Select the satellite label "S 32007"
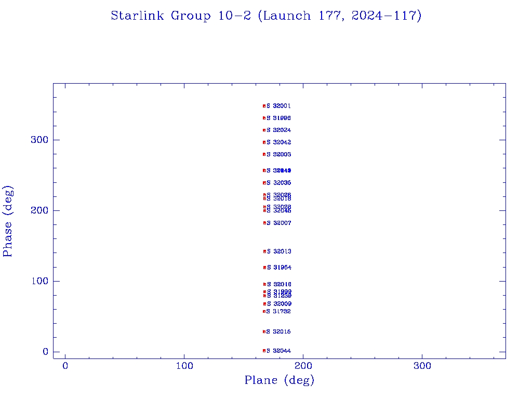Image resolution: width=532 pixels, height=399 pixels. 278,223
